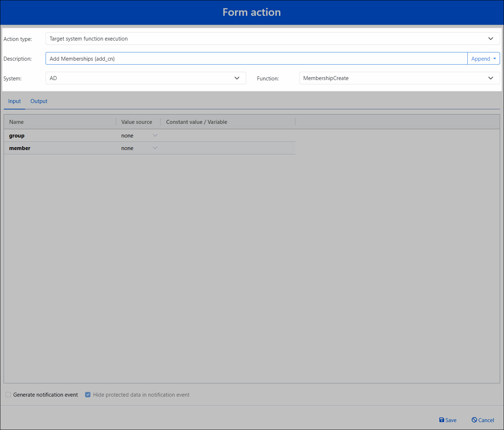Select the group parameter row name

click(x=17, y=136)
